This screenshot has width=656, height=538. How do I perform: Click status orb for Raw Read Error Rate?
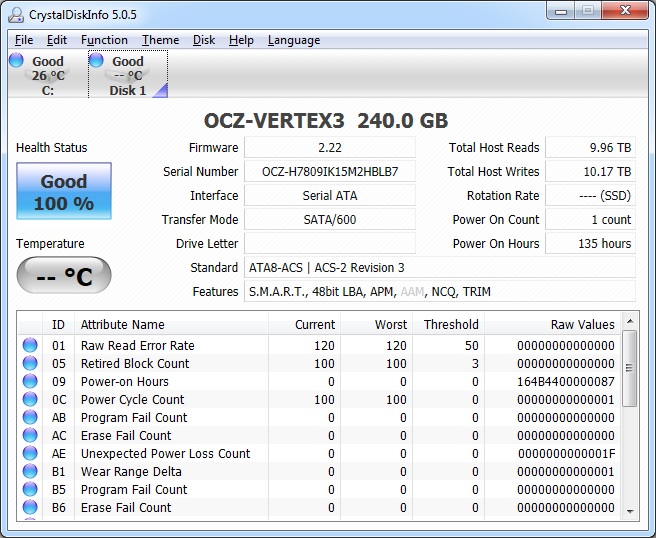click(x=30, y=345)
